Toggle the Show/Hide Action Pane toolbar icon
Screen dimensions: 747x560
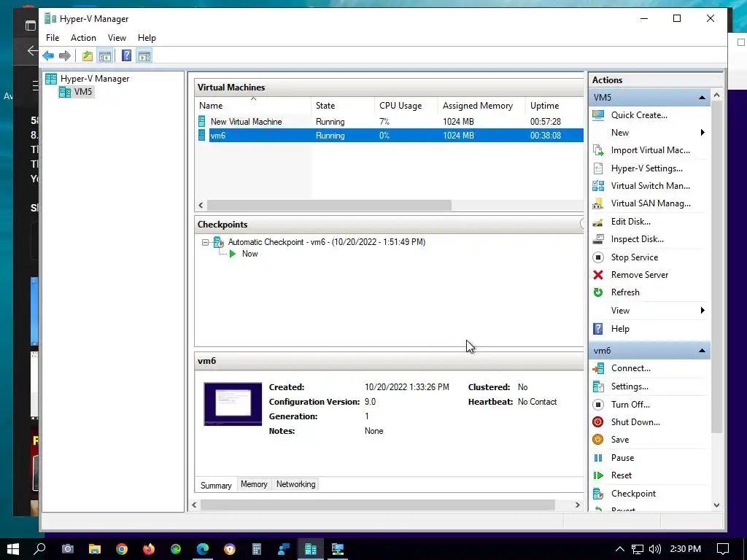[144, 55]
